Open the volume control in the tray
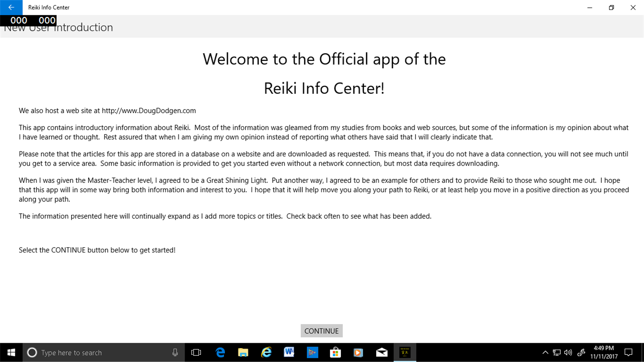This screenshot has width=644, height=362. click(x=568, y=353)
